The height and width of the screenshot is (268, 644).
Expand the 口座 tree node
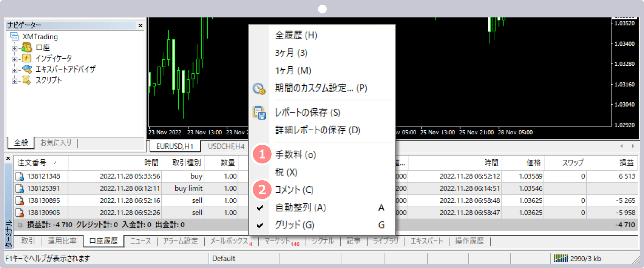[14, 48]
